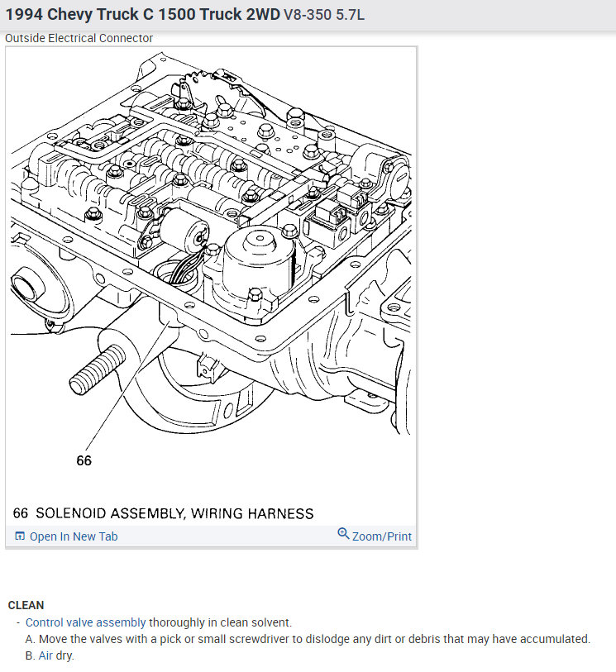Open the Control valve assembly link

86,622
